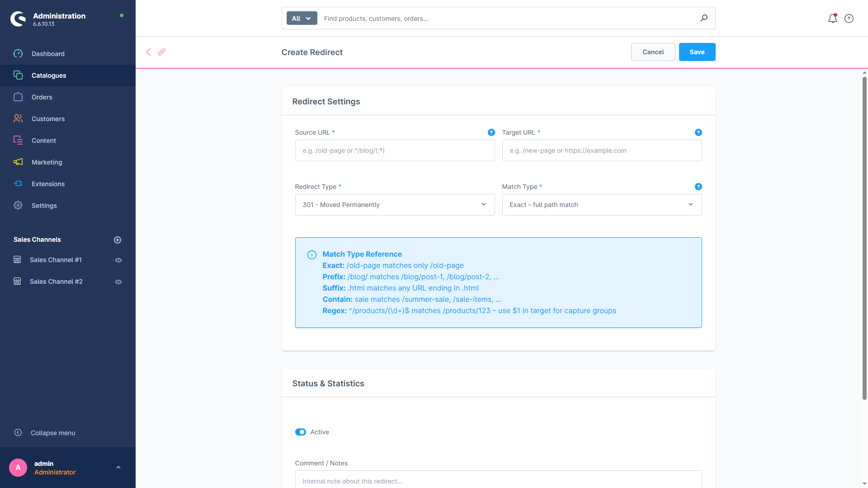Click the Sales Channel #2 storefront icon
The height and width of the screenshot is (488, 868).
pyautogui.click(x=17, y=282)
